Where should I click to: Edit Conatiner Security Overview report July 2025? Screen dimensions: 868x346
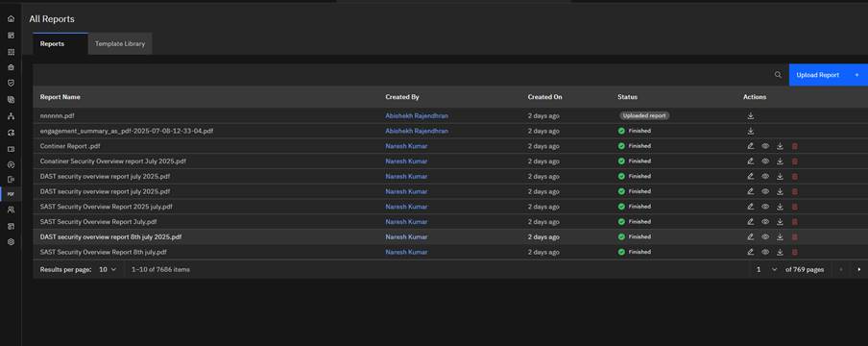751,161
